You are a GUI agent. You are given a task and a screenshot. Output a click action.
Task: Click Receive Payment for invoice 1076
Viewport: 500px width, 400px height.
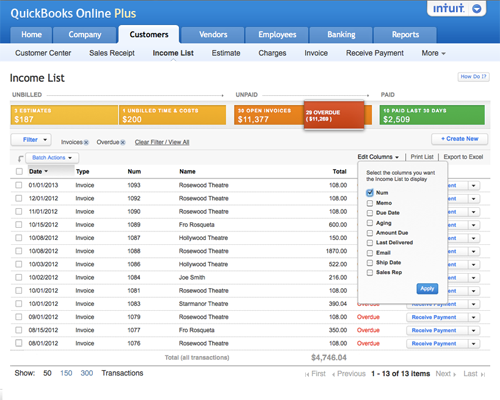pyautogui.click(x=434, y=344)
